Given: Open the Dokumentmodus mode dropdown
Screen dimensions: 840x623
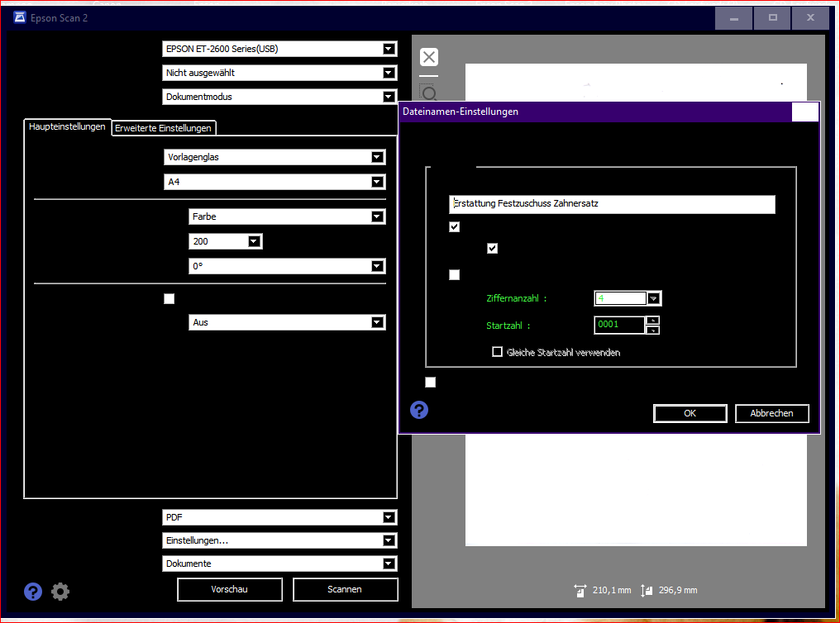Looking at the screenshot, I should pos(279,97).
